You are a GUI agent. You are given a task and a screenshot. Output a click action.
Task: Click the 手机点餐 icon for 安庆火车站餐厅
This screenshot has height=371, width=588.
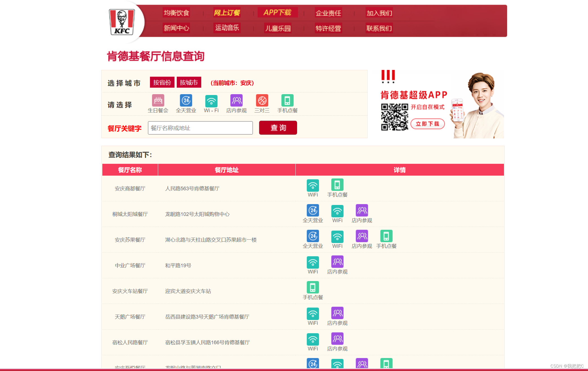tap(313, 287)
